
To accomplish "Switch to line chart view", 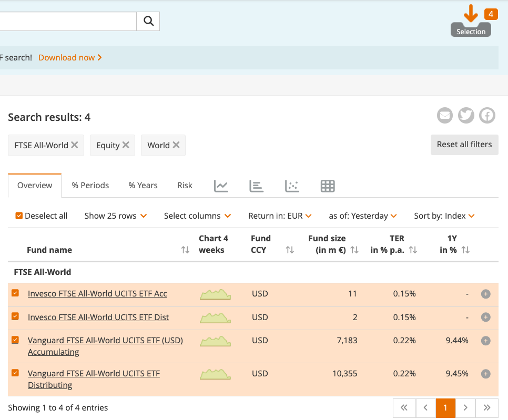I will pos(221,186).
